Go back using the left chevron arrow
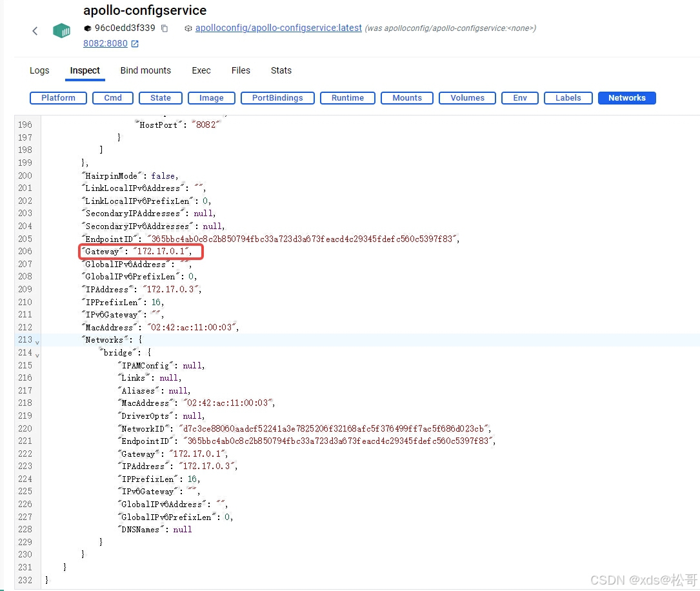This screenshot has width=700, height=591. tap(35, 31)
